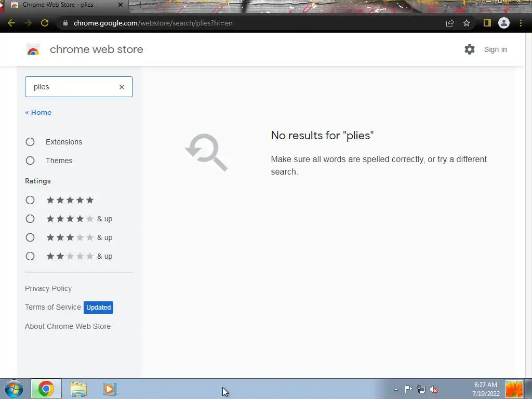Share this page via the share icon
The height and width of the screenshot is (399, 532).
(450, 23)
